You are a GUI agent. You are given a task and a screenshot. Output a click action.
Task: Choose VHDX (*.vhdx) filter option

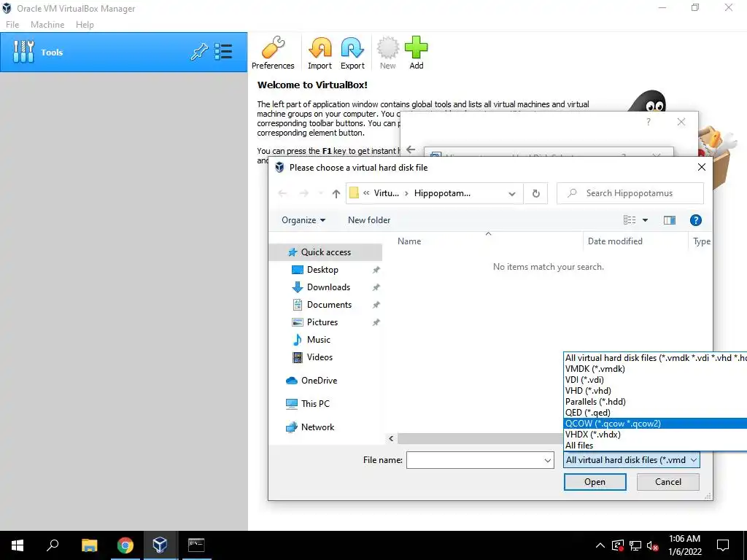(655, 435)
